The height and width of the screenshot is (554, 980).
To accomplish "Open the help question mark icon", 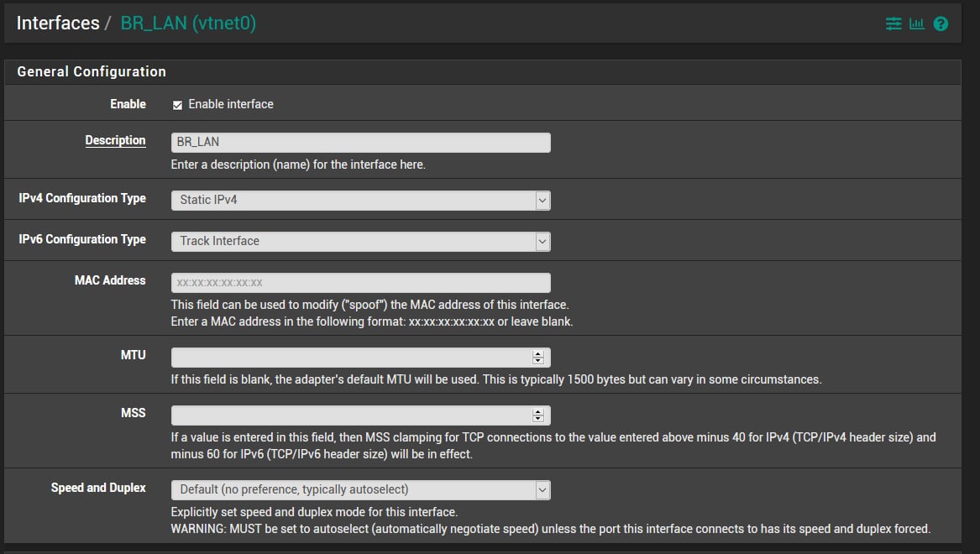I will pyautogui.click(x=941, y=24).
